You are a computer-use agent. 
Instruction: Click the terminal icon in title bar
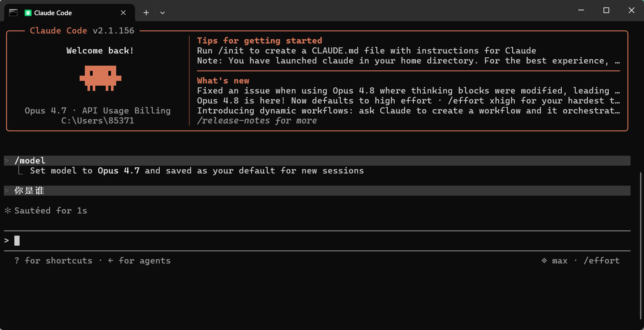[13, 13]
